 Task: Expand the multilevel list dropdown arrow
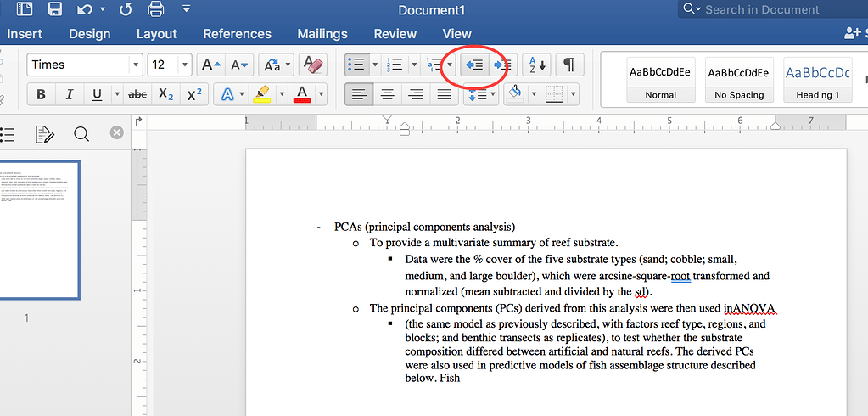click(x=450, y=65)
